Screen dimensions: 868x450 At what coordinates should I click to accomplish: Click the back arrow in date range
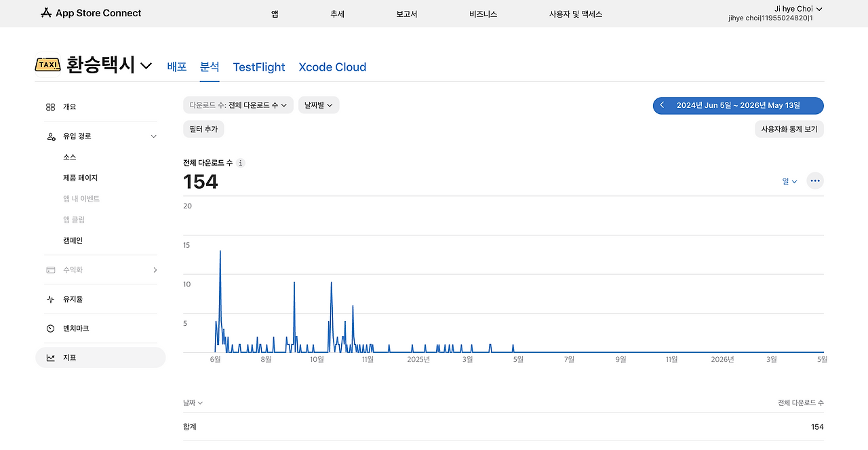pyautogui.click(x=662, y=105)
